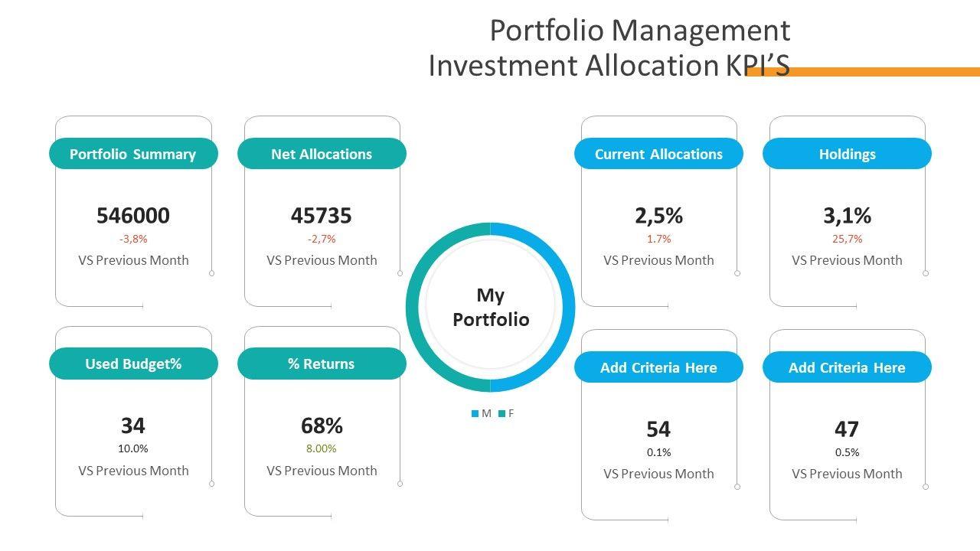This screenshot has height=551, width=980.
Task: Click the teal F legend swatch
Action: pyautogui.click(x=501, y=414)
